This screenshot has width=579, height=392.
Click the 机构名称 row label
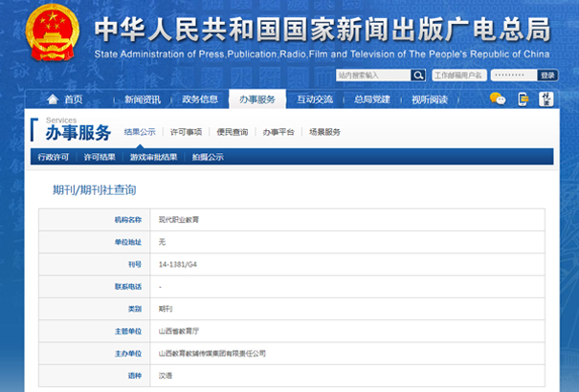coord(128,220)
